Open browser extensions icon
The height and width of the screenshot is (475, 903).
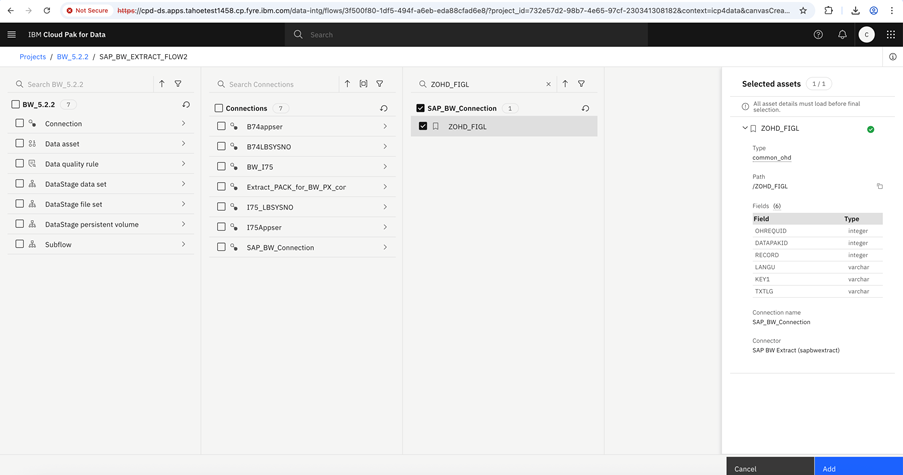pyautogui.click(x=828, y=10)
